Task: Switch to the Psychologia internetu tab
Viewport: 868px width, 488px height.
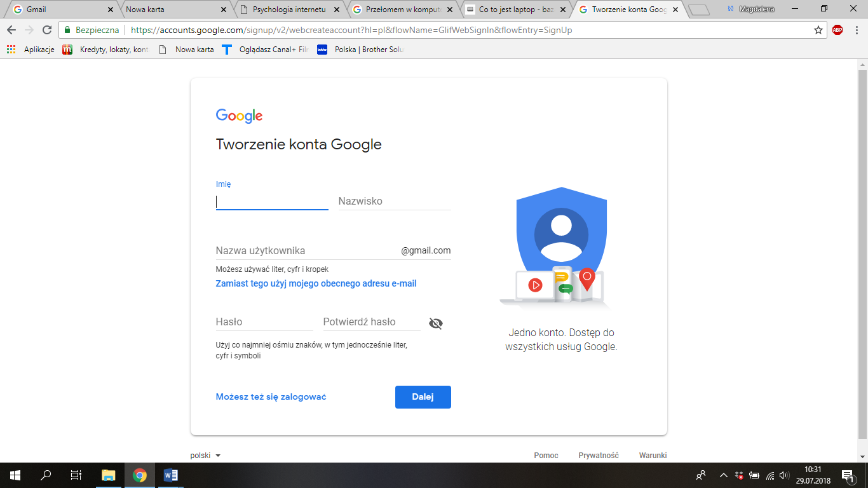Action: (289, 10)
